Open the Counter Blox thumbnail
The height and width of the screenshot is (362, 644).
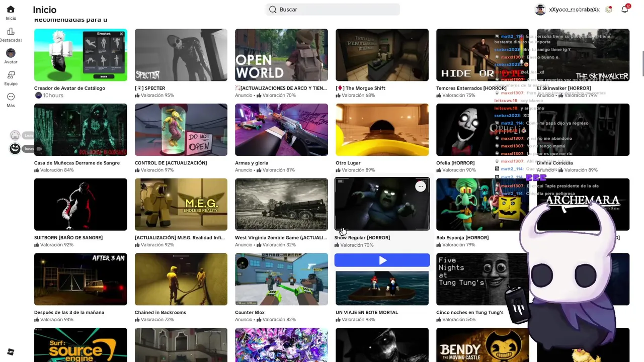282,279
